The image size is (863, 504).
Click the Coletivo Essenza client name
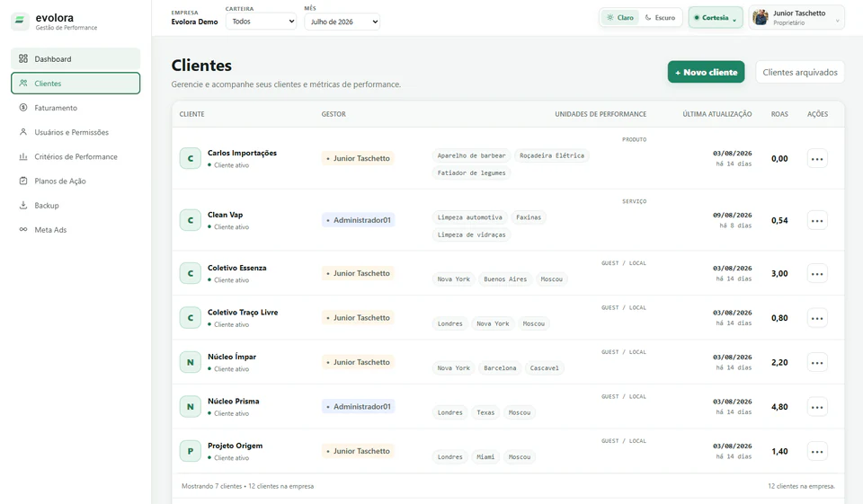236,268
